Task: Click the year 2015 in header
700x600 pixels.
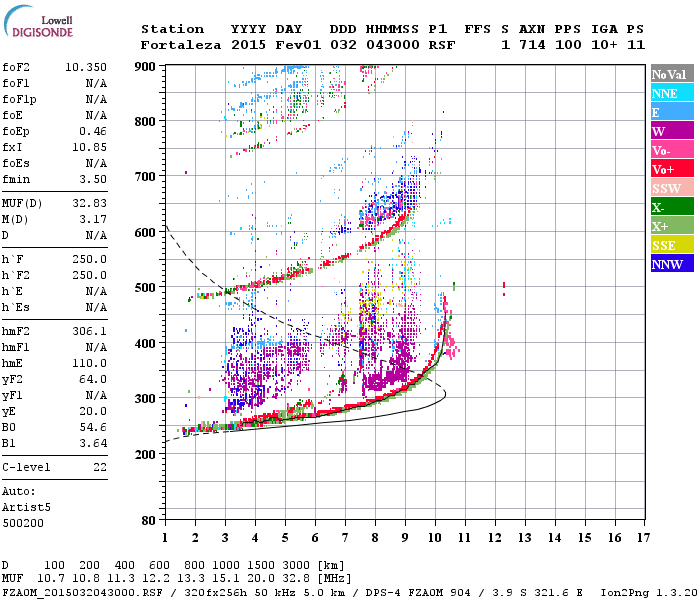Action: point(249,45)
